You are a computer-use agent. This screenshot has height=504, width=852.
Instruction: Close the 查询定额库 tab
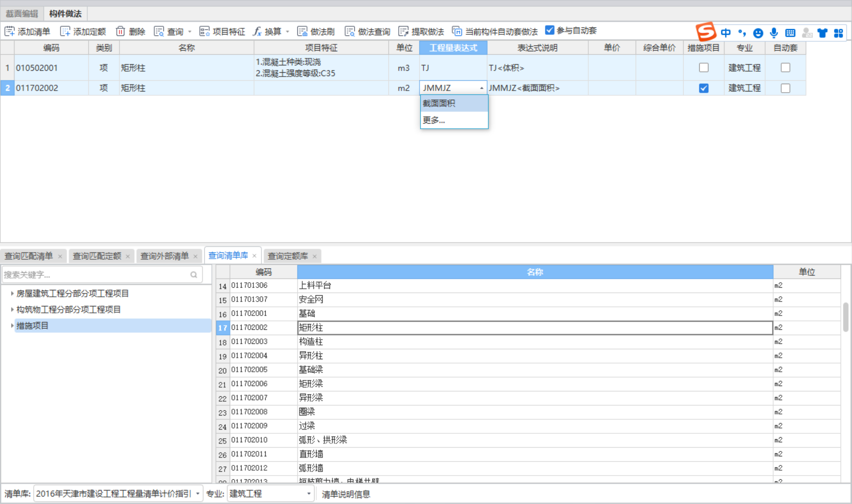[x=315, y=257]
